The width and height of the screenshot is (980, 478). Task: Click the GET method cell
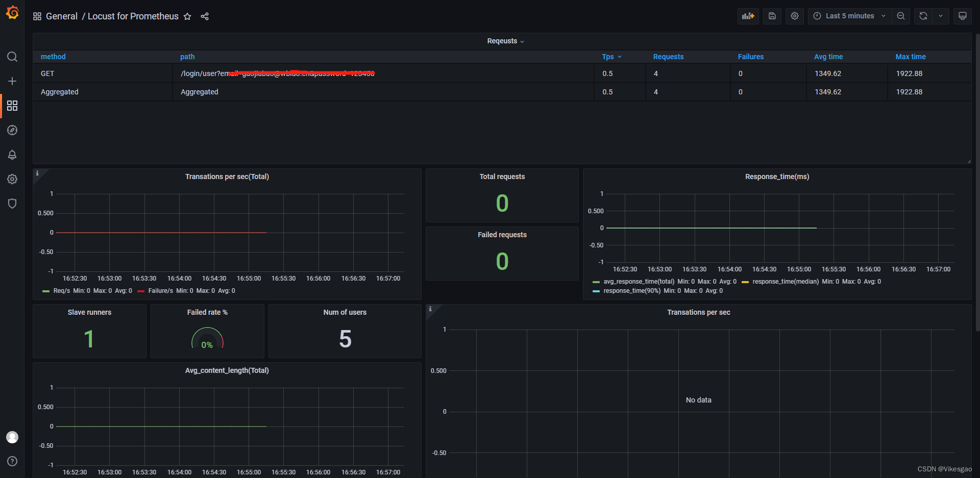point(103,73)
